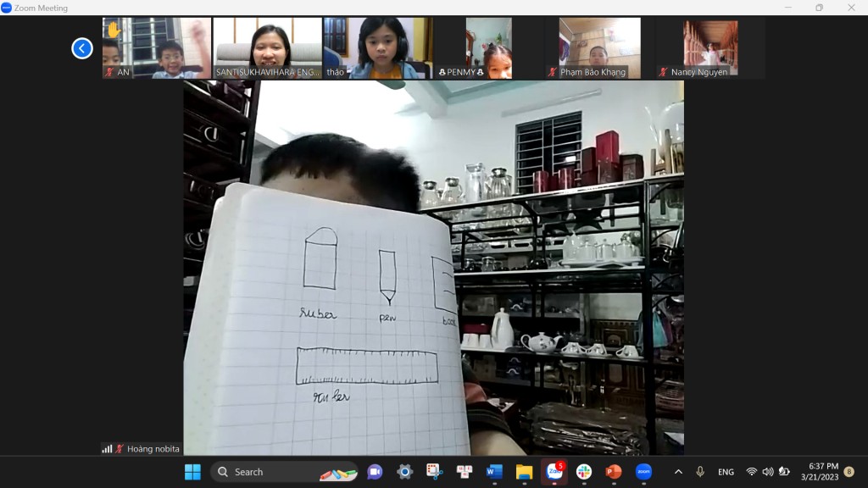Screen dimensions: 868x488
Task: Select Phạm Bảo Khang's video tile
Action: click(598, 48)
